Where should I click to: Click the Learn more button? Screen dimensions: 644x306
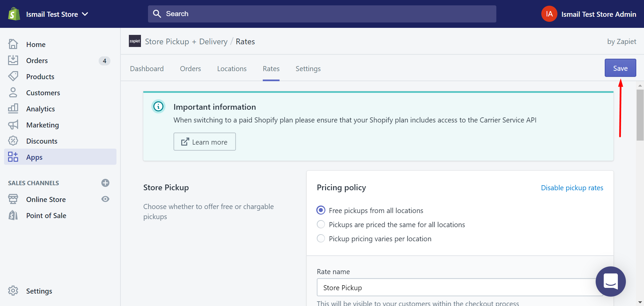tap(204, 142)
